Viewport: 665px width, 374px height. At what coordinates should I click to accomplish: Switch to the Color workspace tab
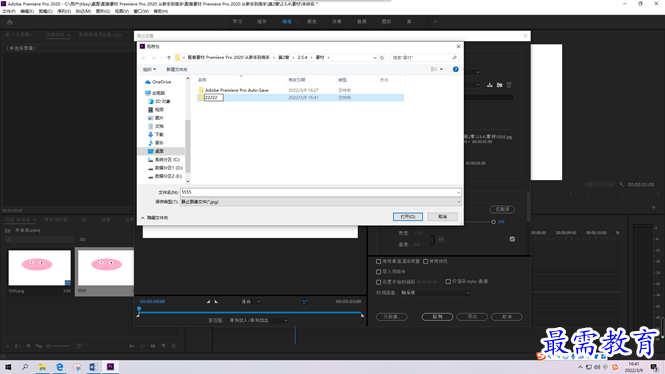[x=312, y=22]
